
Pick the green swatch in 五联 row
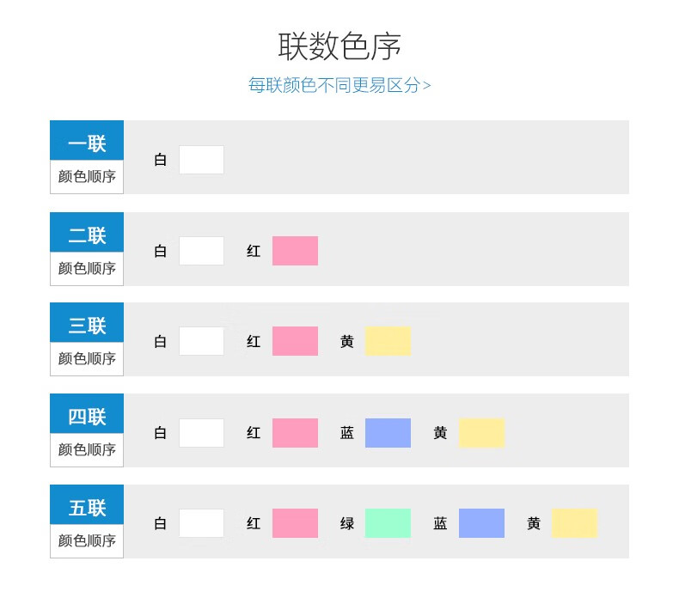[x=388, y=523]
